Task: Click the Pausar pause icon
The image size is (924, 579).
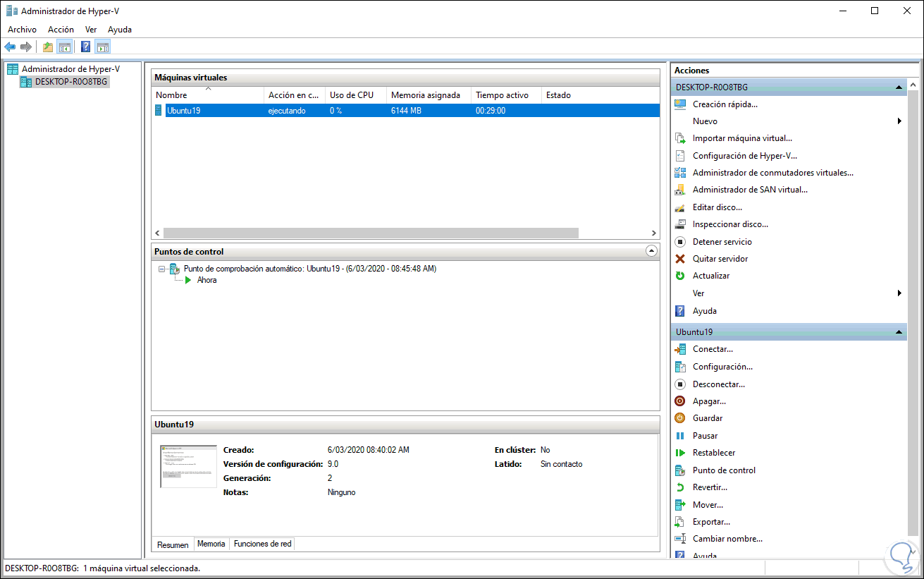Action: 680,436
